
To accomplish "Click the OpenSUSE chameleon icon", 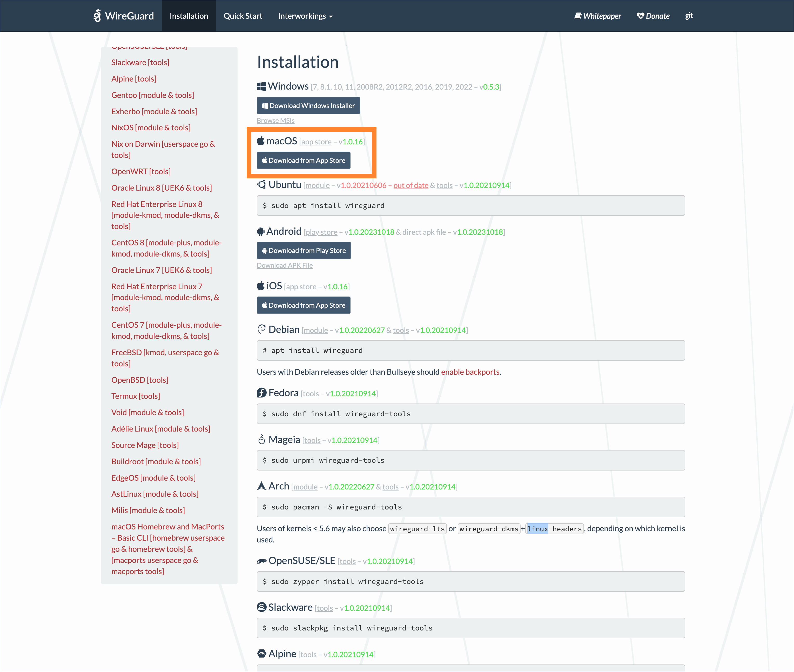I will 261,561.
